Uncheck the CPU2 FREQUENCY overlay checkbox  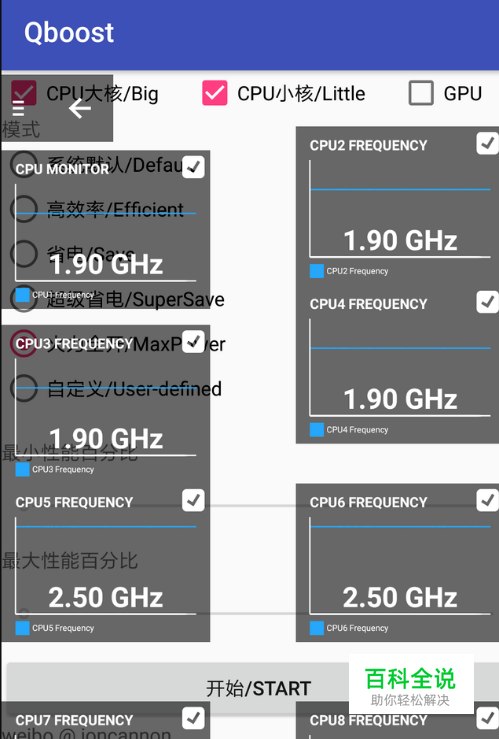487,144
